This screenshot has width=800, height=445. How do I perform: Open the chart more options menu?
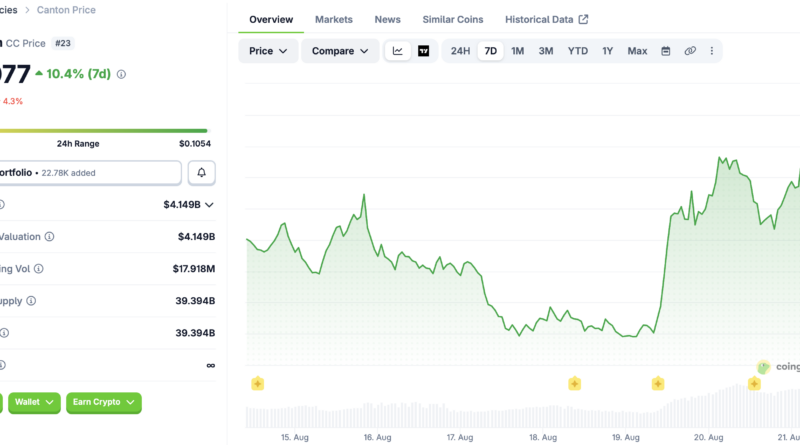click(x=712, y=51)
